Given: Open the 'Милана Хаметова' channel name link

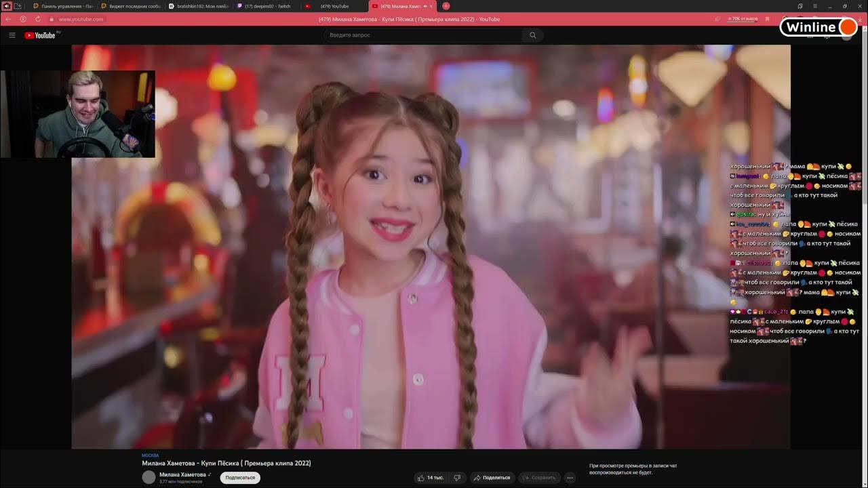Looking at the screenshot, I should click(182, 474).
